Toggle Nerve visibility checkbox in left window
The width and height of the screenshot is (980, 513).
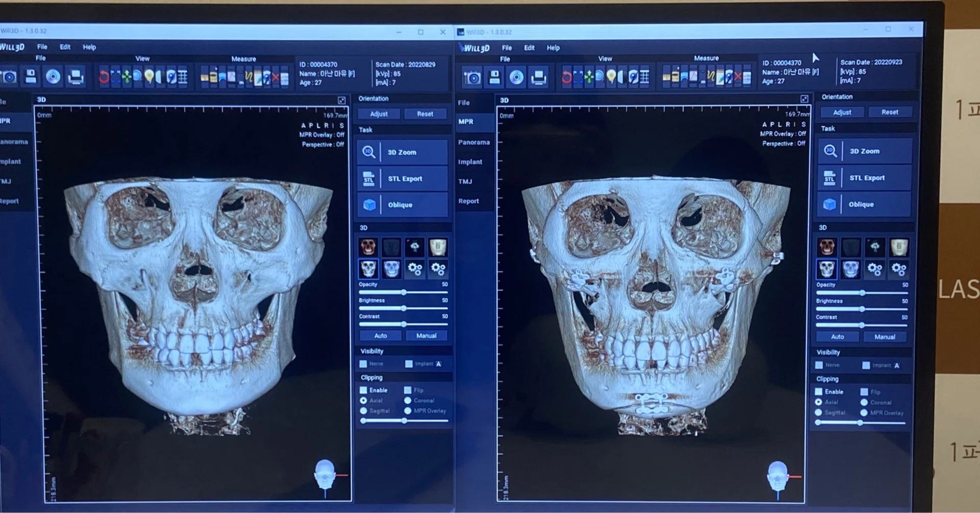[x=363, y=364]
